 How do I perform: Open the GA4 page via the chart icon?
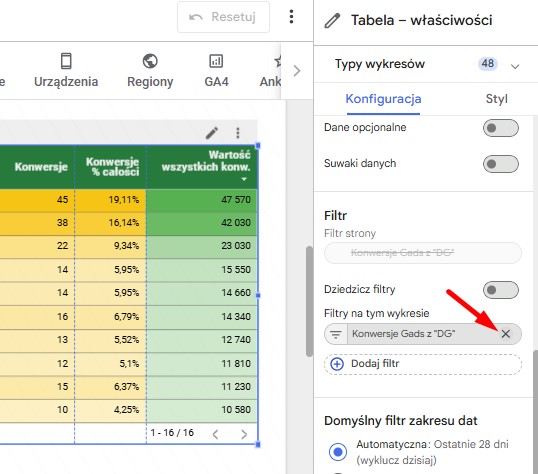pos(216,61)
